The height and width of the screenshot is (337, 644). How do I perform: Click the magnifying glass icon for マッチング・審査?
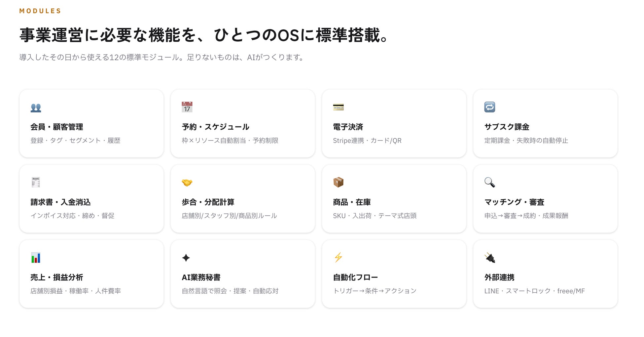click(x=489, y=182)
